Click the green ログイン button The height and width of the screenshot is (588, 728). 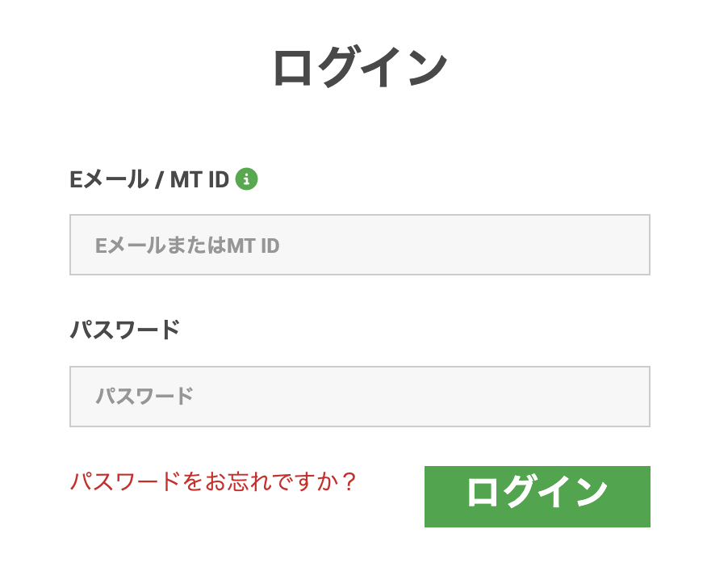click(x=538, y=497)
